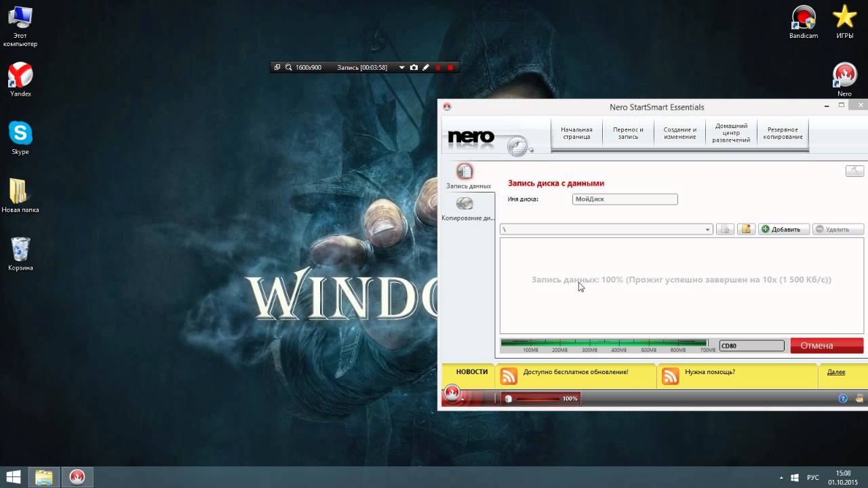This screenshot has height=488, width=868.
Task: Open the ИГРЫ star desktop icon
Action: click(844, 22)
